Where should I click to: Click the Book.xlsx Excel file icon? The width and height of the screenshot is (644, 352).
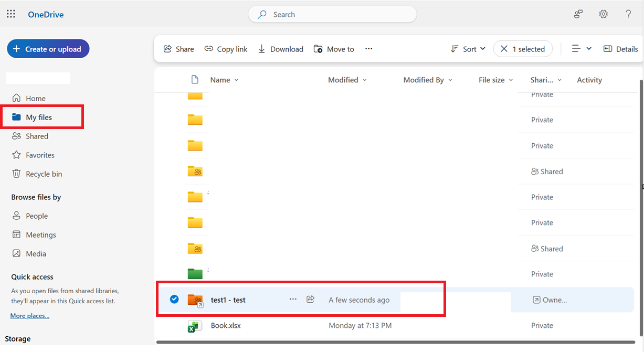pyautogui.click(x=195, y=326)
